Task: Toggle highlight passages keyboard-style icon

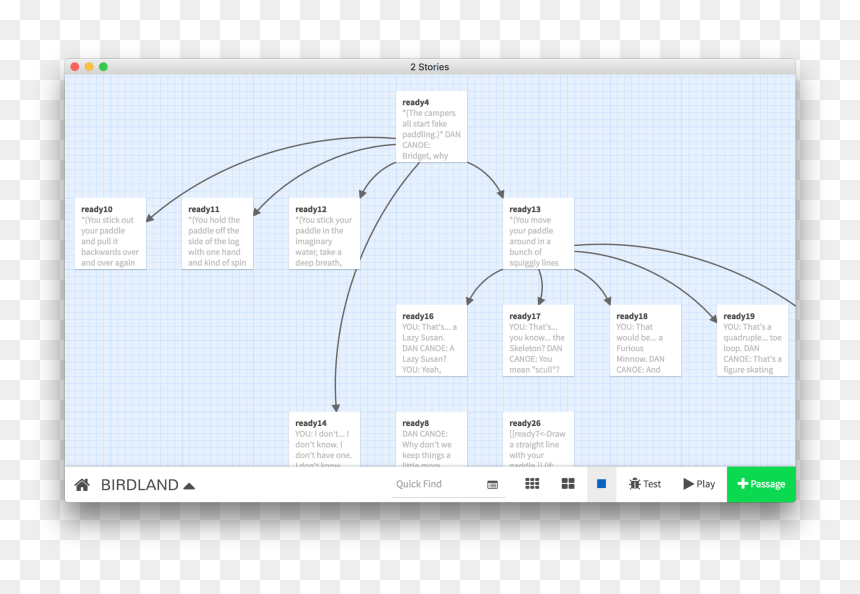Action: 493,485
